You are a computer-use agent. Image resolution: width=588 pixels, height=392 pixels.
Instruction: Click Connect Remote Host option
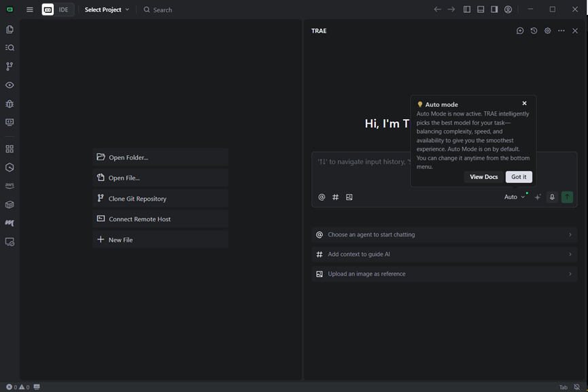tap(160, 219)
